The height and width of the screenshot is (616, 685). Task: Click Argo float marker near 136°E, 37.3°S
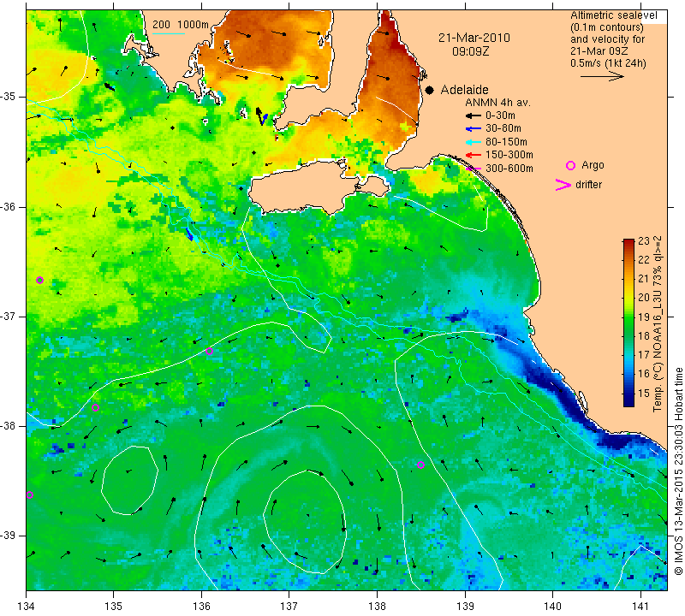coord(209,352)
